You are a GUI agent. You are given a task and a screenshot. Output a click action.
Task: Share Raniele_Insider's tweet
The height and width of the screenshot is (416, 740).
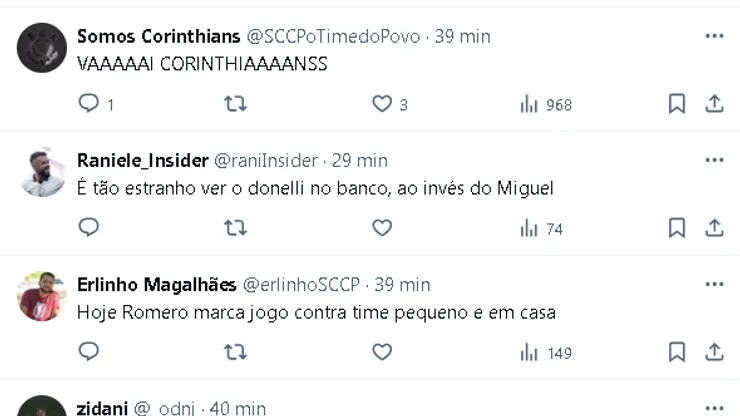[714, 228]
